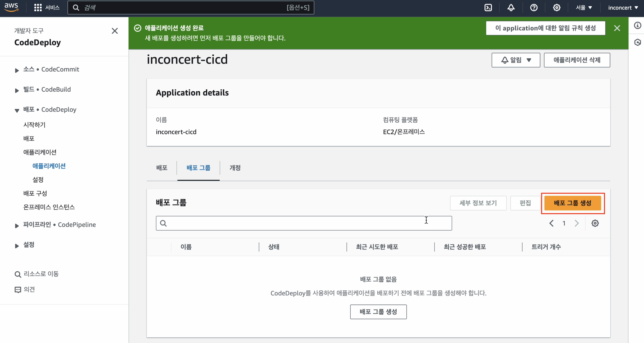Open the inconcert account dropdown
The height and width of the screenshot is (343, 644).
(x=623, y=7)
